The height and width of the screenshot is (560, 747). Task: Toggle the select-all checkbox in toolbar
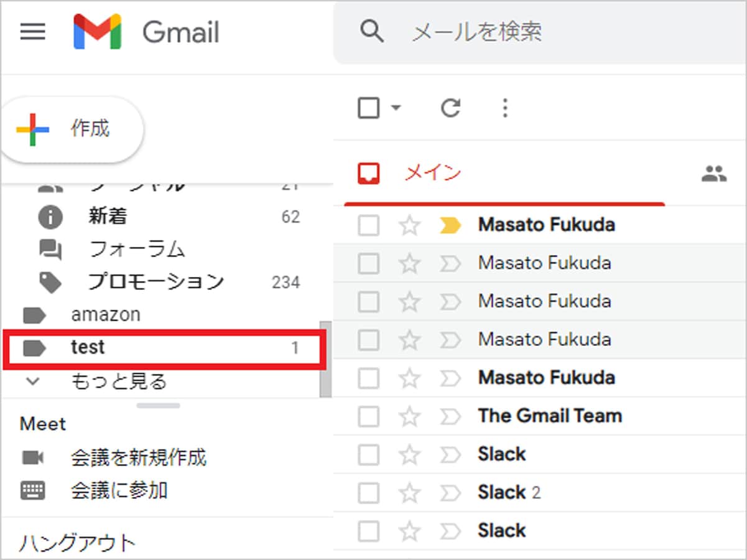pos(369,108)
